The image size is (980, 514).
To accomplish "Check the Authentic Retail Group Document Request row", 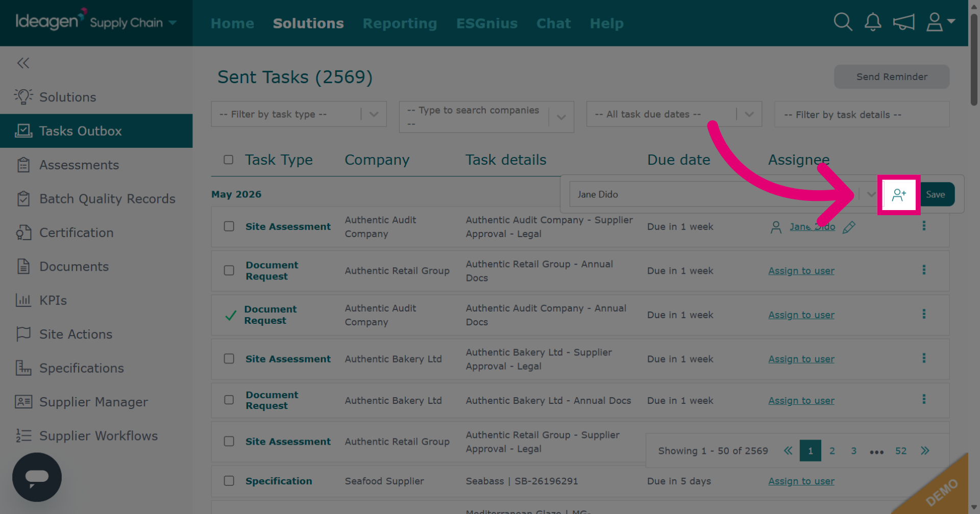I will [229, 270].
